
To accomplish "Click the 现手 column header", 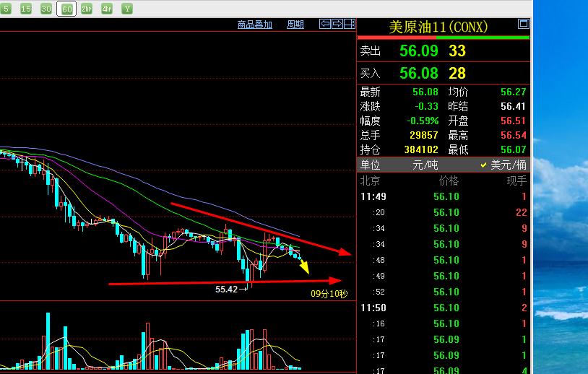I will 516,181.
